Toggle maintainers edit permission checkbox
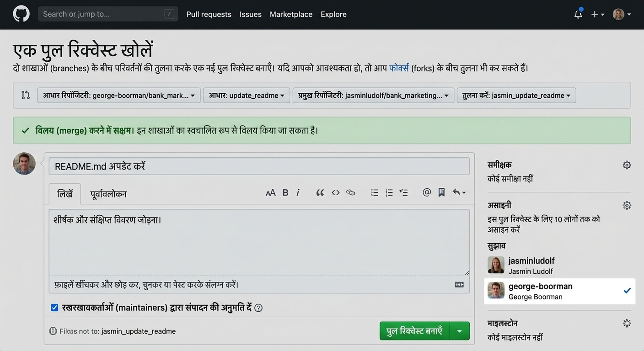The image size is (644, 351). pos(54,308)
